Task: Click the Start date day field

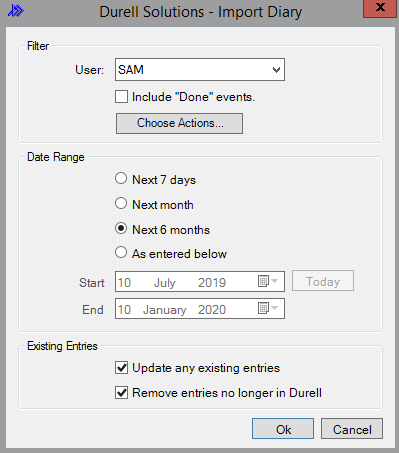Action: (125, 283)
